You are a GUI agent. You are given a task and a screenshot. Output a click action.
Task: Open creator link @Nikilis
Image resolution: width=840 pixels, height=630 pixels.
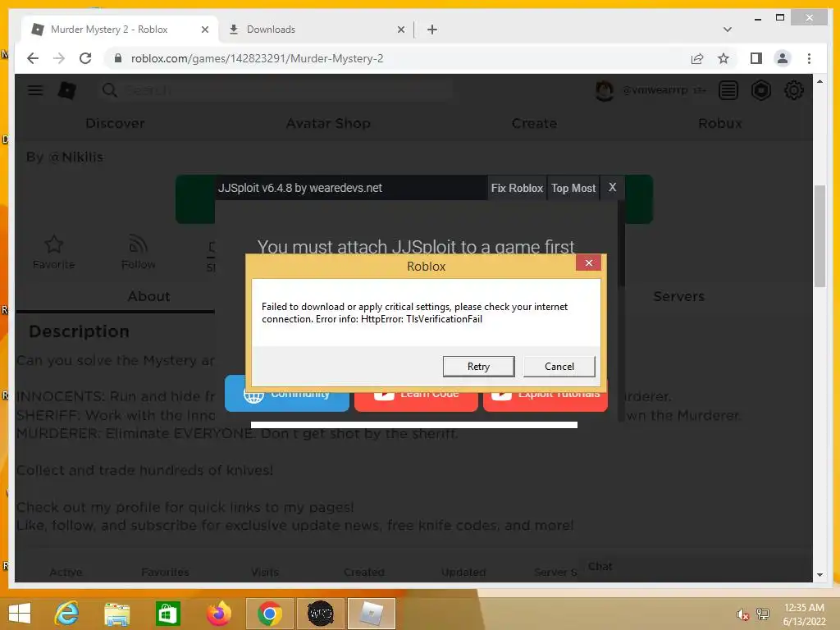tap(76, 157)
